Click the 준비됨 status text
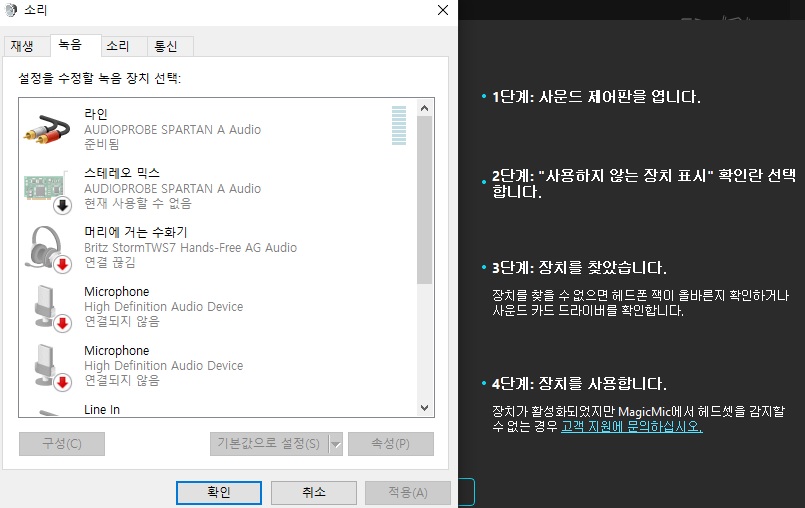This screenshot has width=805, height=508. click(x=102, y=144)
